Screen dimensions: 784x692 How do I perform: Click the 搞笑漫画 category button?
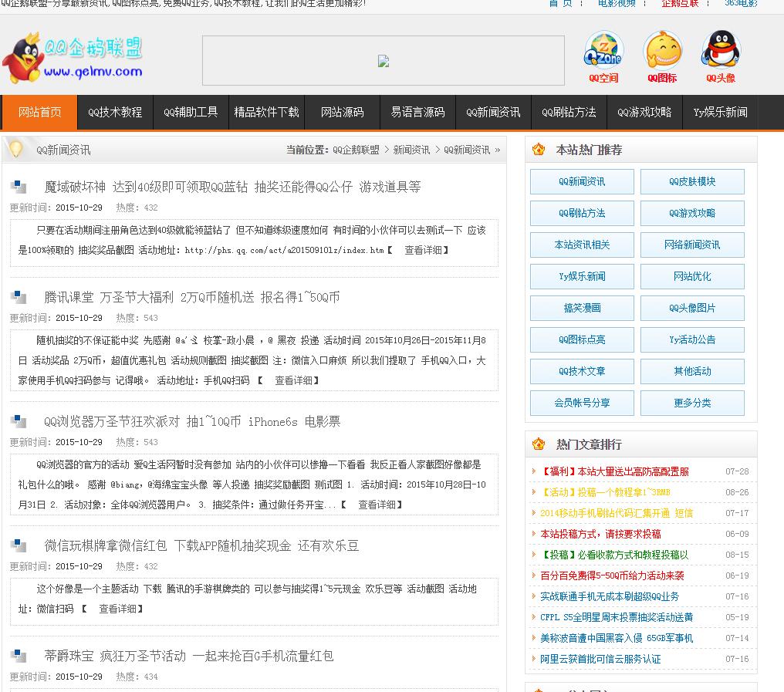[582, 308]
